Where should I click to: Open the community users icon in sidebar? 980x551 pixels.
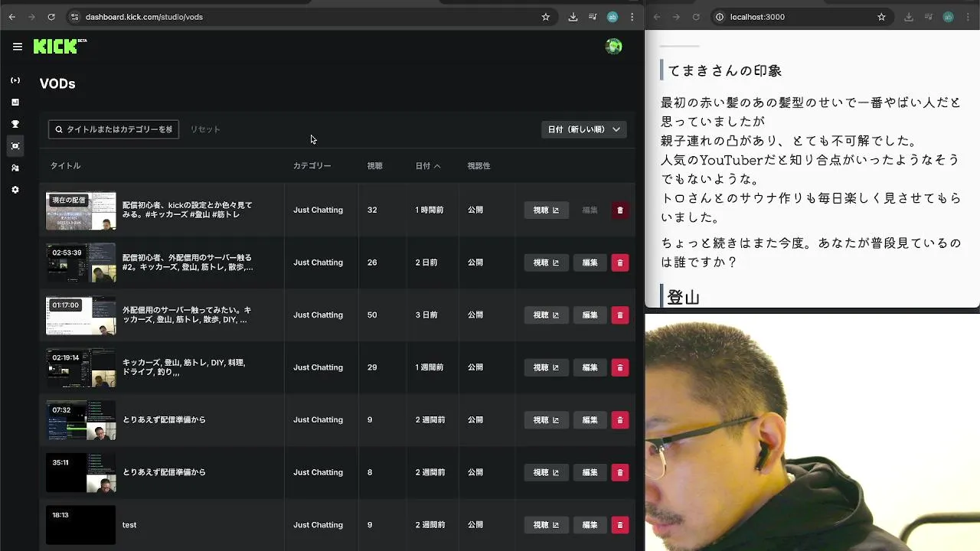(x=15, y=168)
